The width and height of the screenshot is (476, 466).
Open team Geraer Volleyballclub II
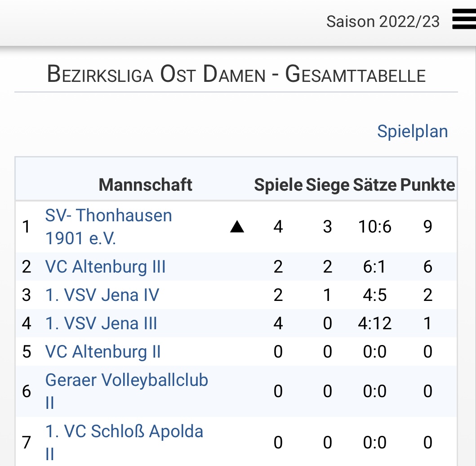pos(127,391)
